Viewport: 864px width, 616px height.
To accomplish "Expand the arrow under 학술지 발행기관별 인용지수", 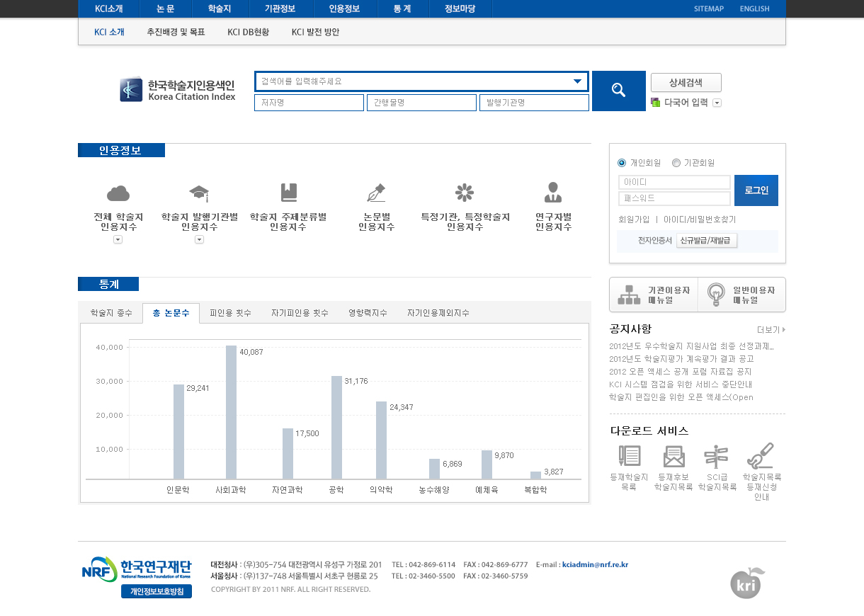I will [x=199, y=240].
